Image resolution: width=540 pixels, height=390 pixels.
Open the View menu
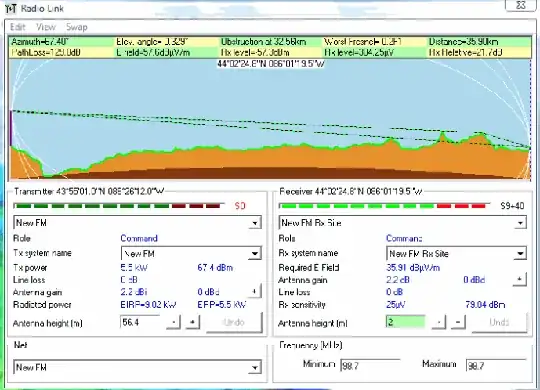(x=46, y=27)
